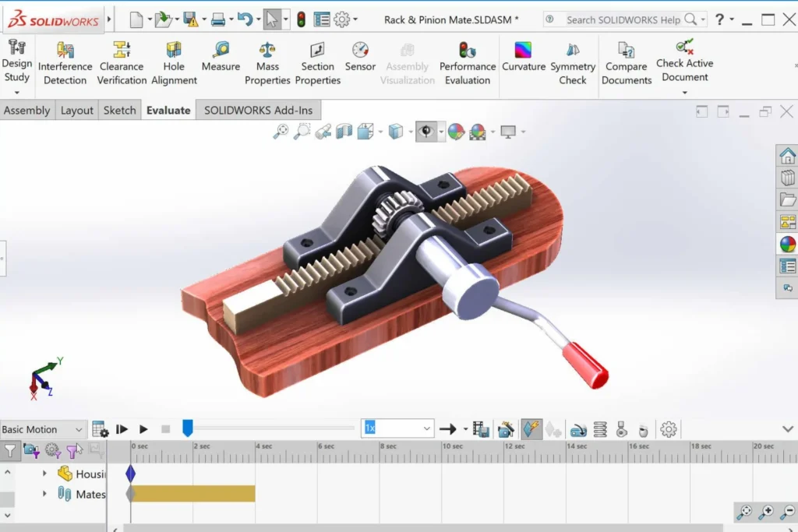The width and height of the screenshot is (798, 532).
Task: Click Save Animation icon
Action: point(480,430)
